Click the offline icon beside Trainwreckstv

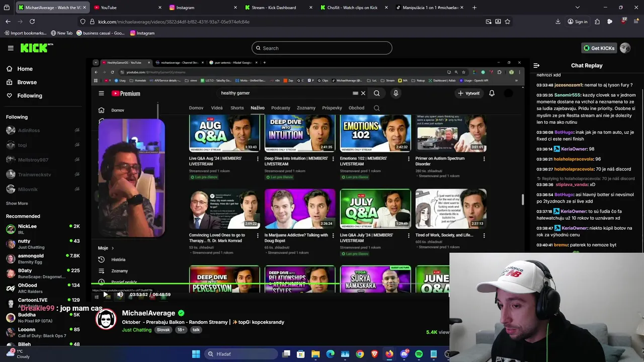[77, 174]
